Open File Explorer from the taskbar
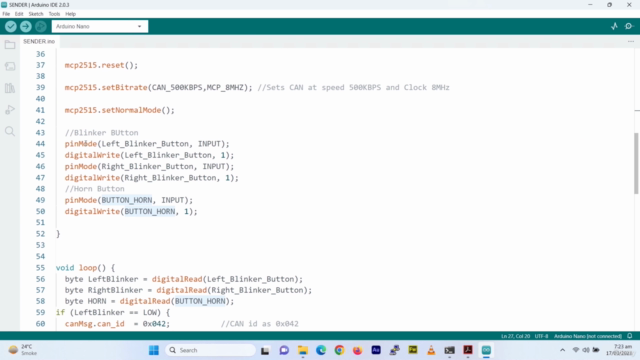 (x=302, y=350)
